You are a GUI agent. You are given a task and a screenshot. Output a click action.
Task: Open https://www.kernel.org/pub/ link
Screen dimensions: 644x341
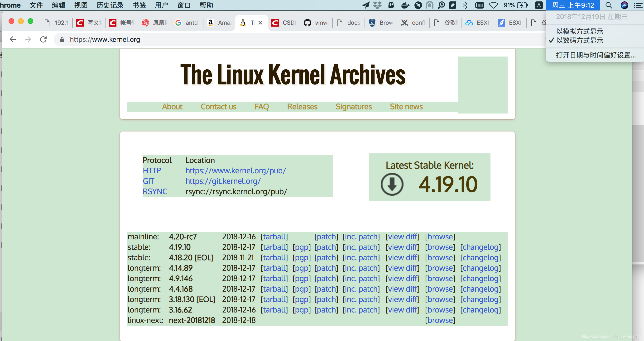235,171
